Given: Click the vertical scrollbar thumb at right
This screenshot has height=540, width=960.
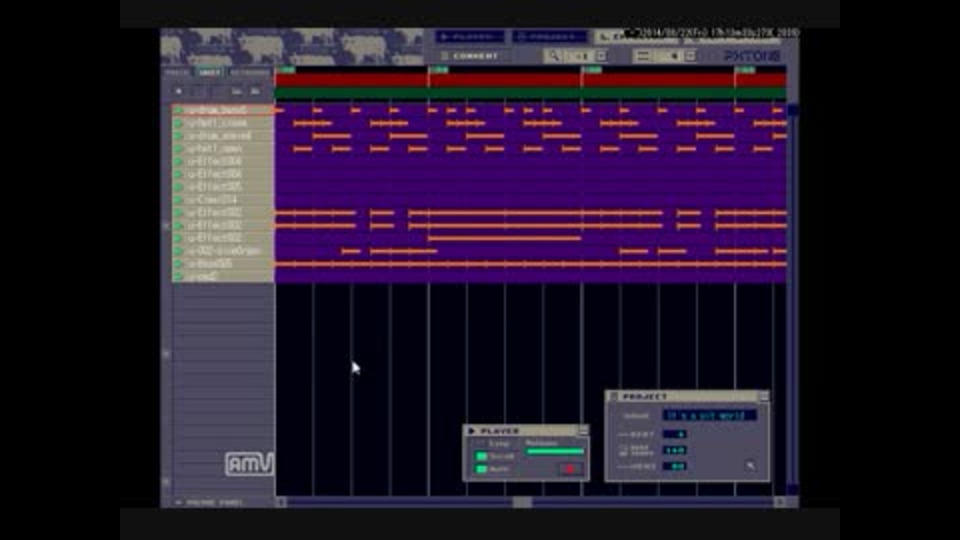Looking at the screenshot, I should pos(793,110).
